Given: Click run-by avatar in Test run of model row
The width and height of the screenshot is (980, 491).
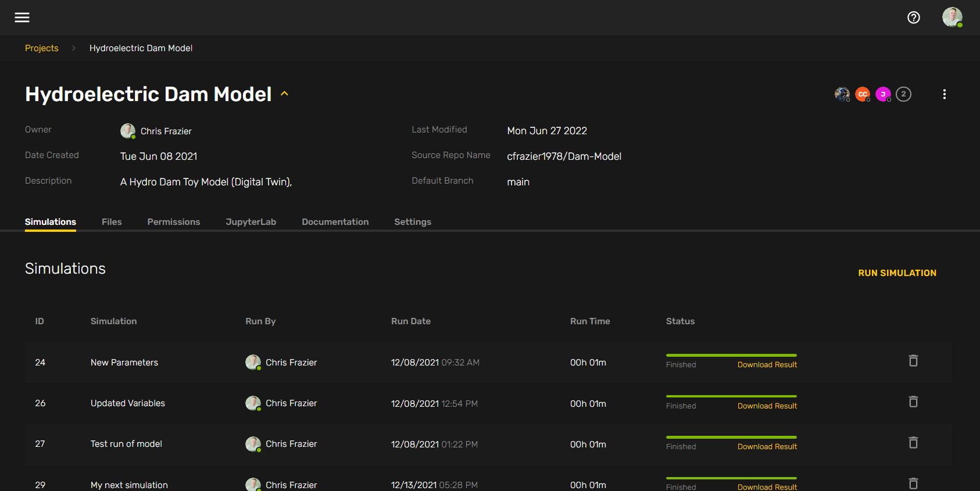Looking at the screenshot, I should tap(253, 444).
